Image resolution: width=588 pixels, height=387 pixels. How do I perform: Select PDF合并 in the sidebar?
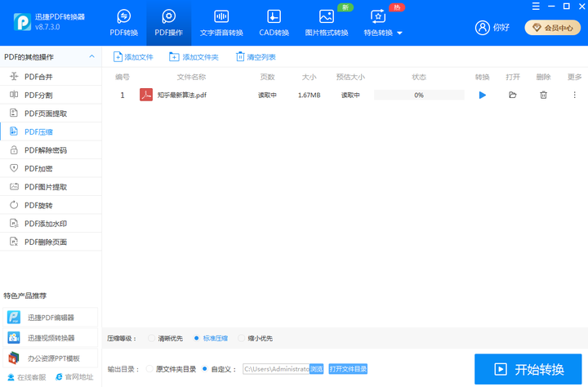51,77
